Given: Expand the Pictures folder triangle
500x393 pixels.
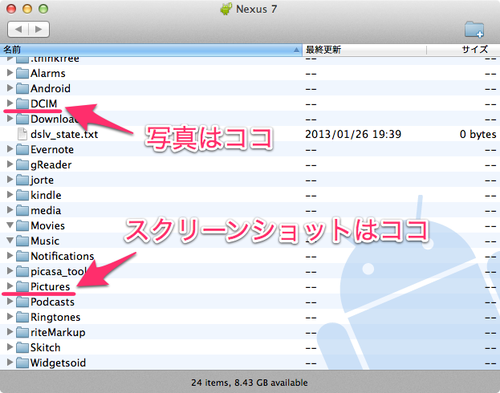Looking at the screenshot, I should pyautogui.click(x=10, y=286).
